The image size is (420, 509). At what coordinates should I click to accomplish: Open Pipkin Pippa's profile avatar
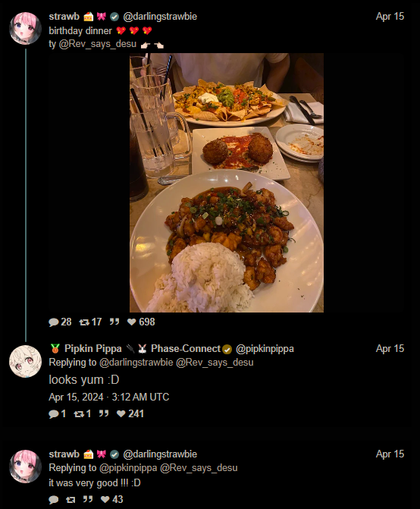tap(25, 361)
